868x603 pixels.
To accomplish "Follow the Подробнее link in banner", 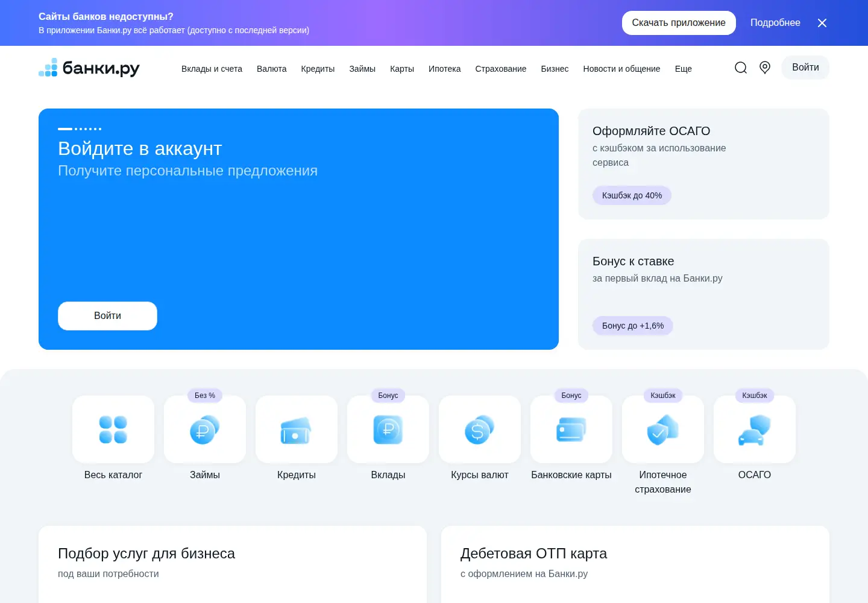I will tap(775, 23).
